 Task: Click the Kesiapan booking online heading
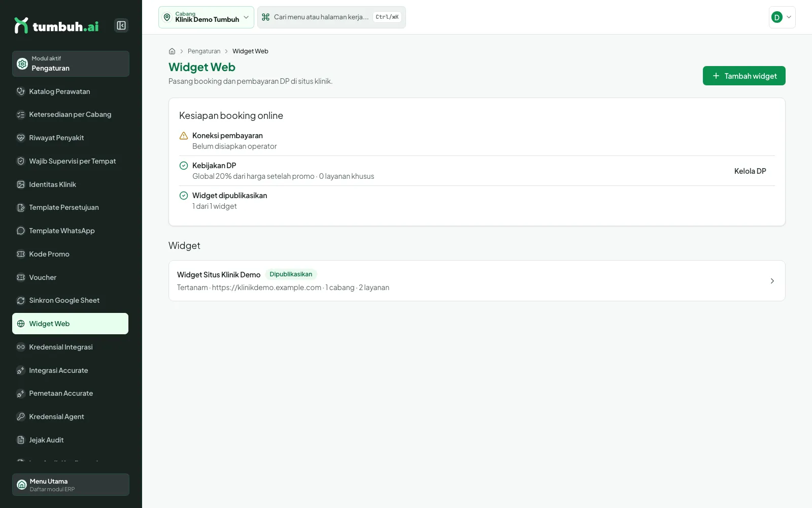point(231,116)
